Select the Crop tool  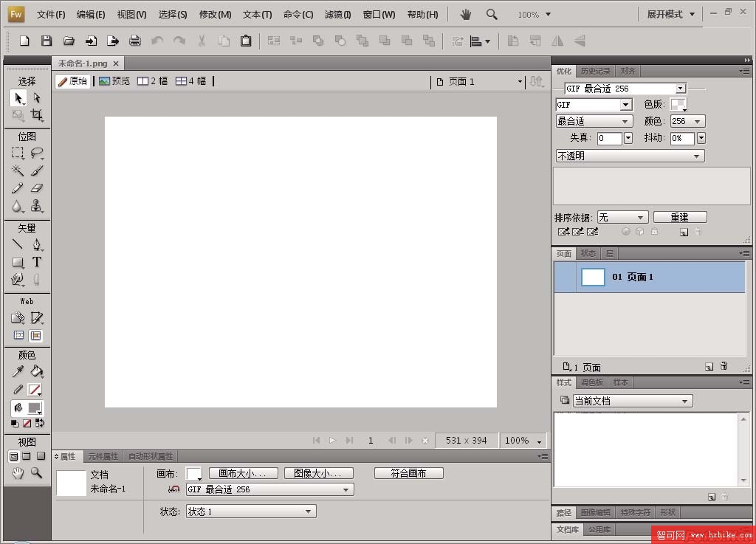click(36, 115)
